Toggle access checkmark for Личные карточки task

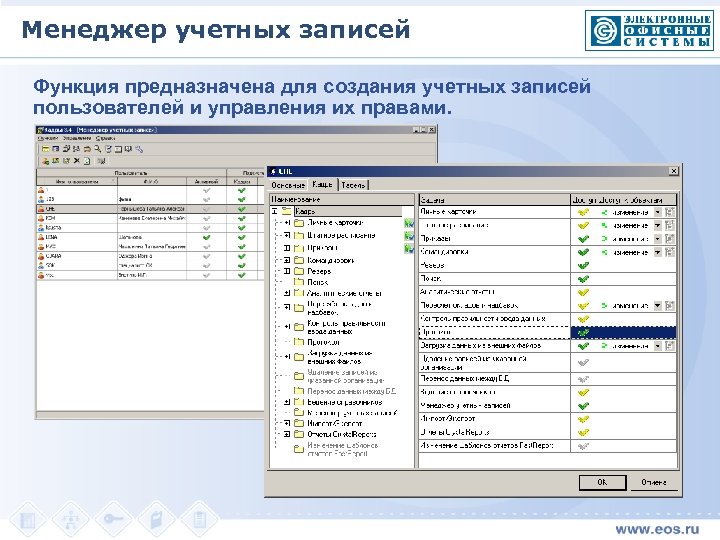[583, 213]
